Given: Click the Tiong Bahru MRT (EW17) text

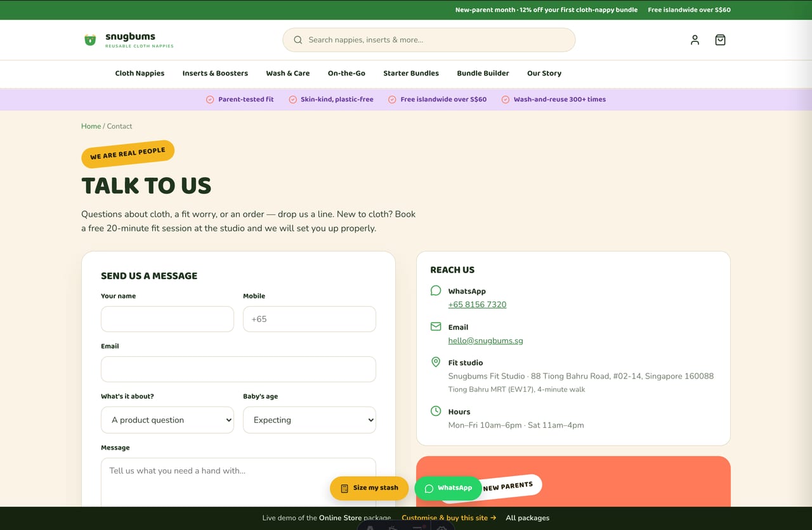Looking at the screenshot, I should point(516,389).
